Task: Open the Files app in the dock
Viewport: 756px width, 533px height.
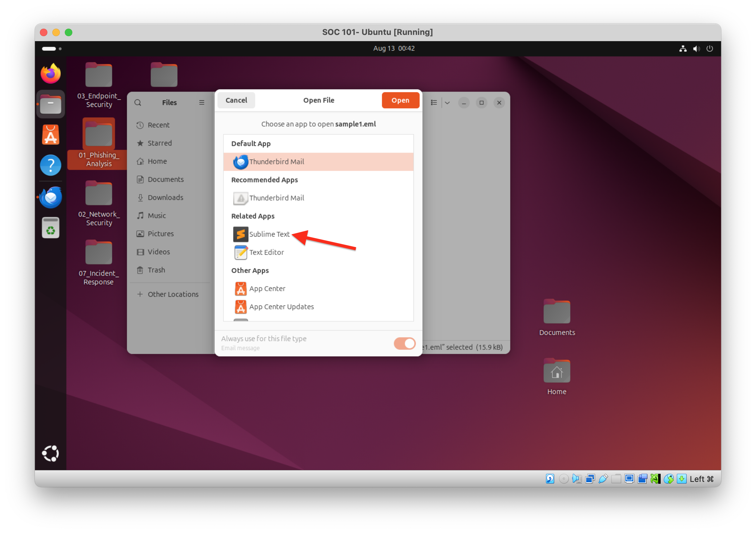Action: click(50, 104)
